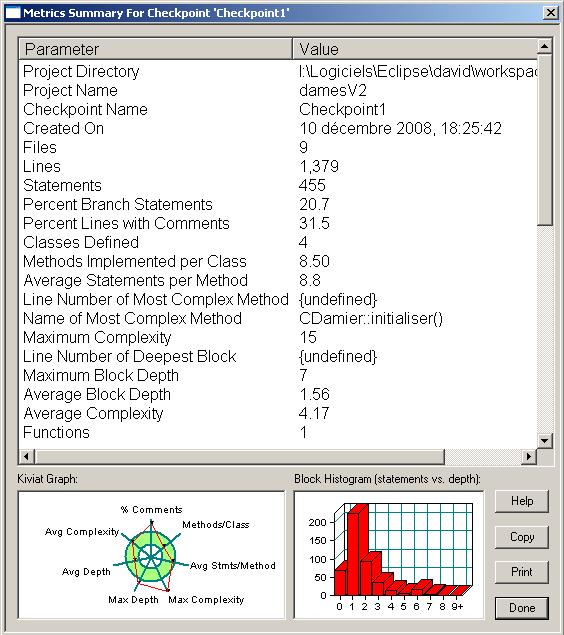Click the 'Max Complexity' label in Kiviat graph
Image resolution: width=564 pixels, height=635 pixels.
tap(206, 600)
